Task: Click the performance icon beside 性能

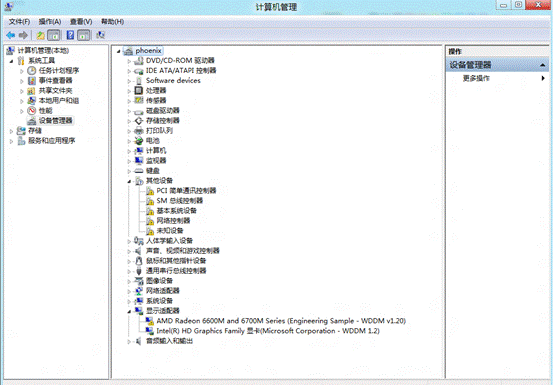Action: pyautogui.click(x=32, y=111)
